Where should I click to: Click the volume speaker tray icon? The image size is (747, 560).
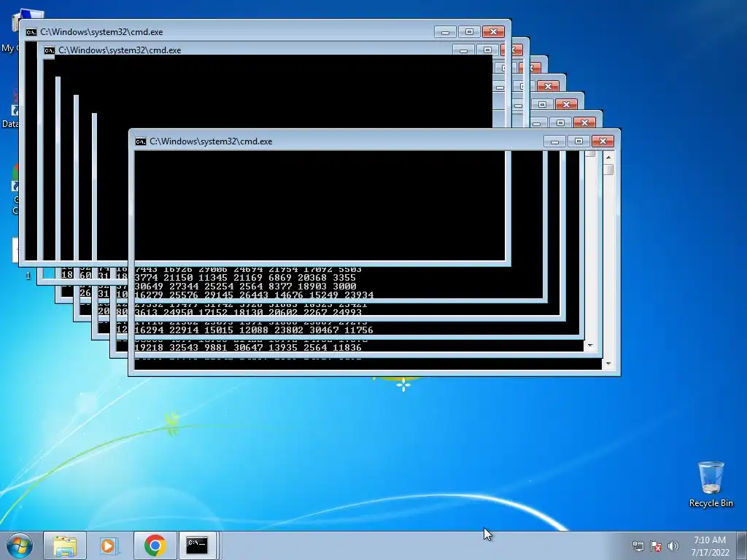point(673,546)
